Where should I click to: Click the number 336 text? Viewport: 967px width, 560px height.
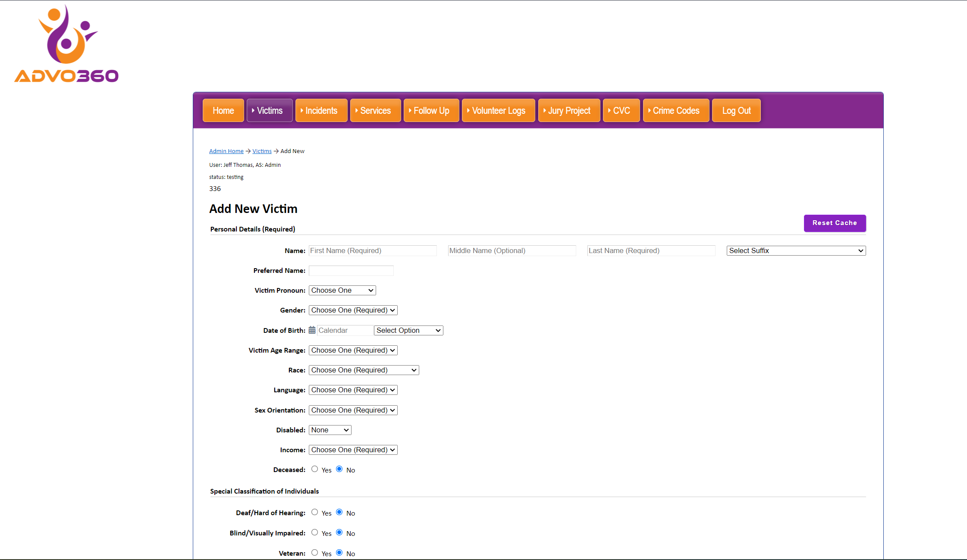(215, 189)
